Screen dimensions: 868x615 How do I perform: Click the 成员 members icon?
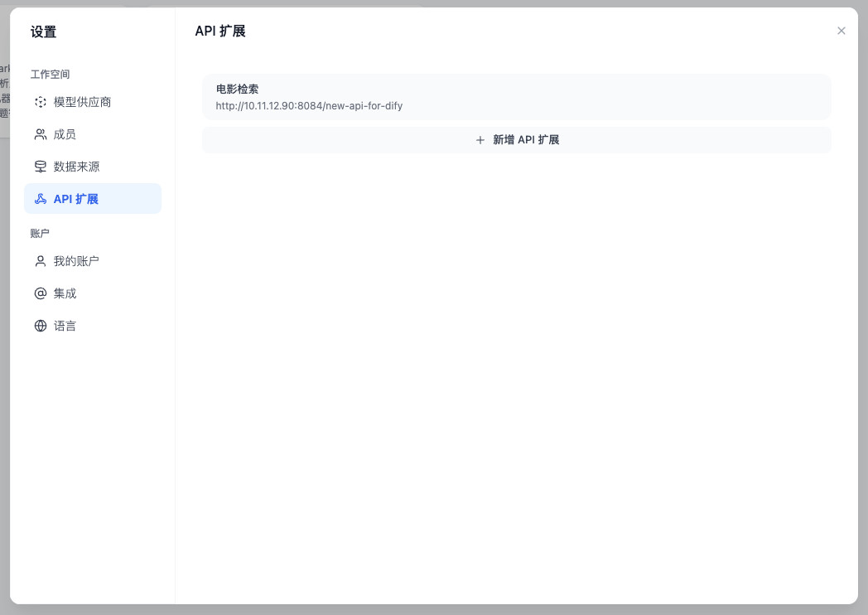click(40, 134)
